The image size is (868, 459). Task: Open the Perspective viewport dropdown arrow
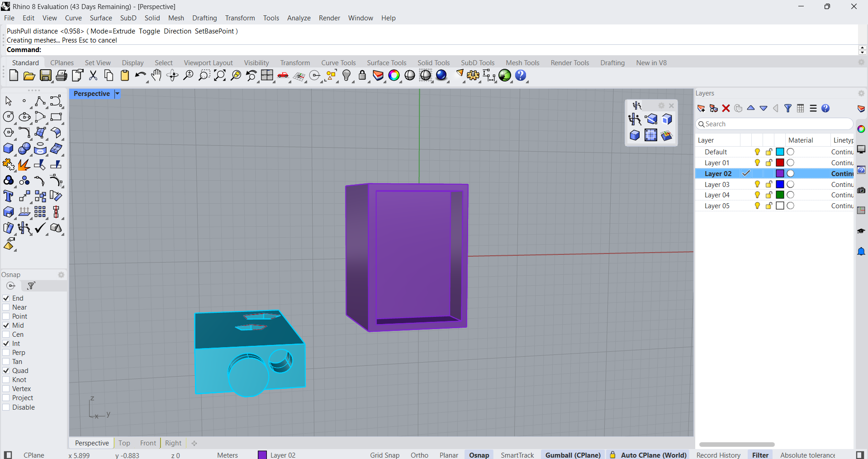coord(117,94)
